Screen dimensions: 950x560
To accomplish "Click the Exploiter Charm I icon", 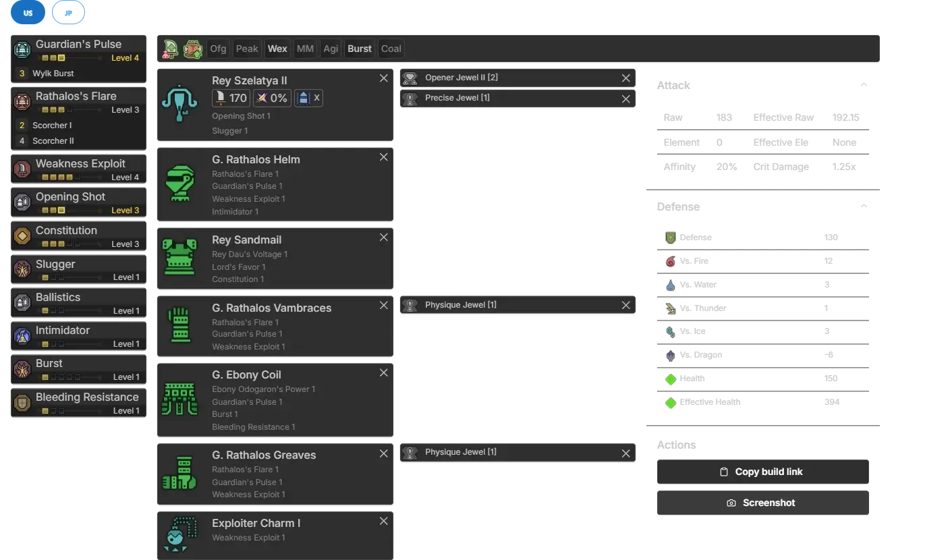I will [x=179, y=534].
